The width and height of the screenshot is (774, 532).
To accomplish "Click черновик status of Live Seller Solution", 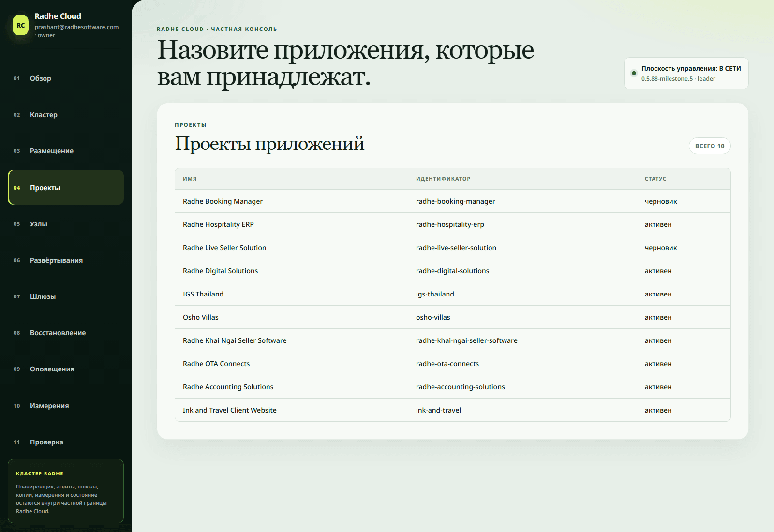I will point(661,248).
